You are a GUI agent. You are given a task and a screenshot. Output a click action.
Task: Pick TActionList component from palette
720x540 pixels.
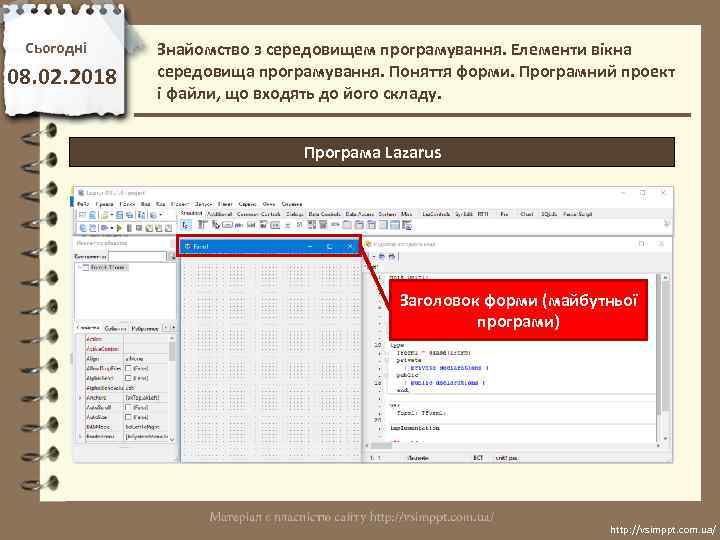(407, 225)
